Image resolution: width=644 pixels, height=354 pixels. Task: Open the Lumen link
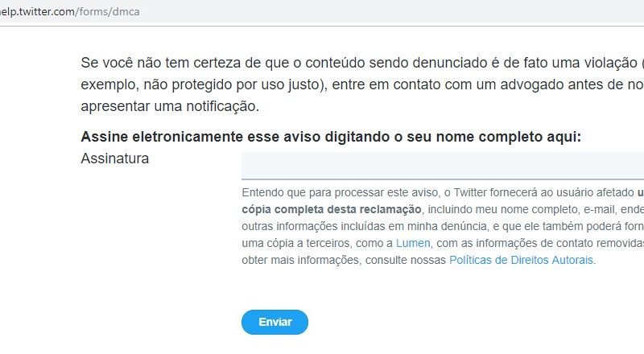[414, 243]
